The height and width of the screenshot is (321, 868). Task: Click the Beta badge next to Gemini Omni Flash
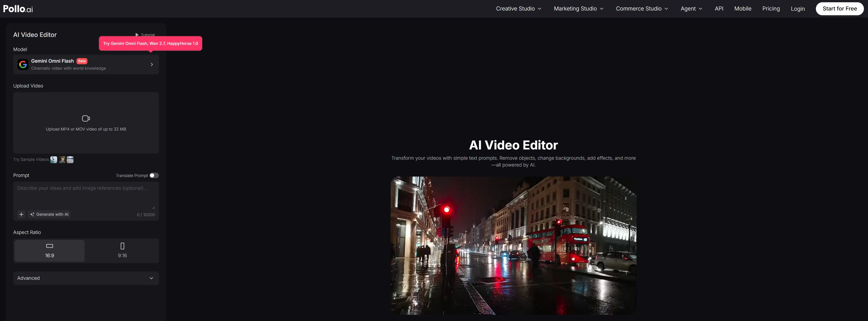point(82,61)
